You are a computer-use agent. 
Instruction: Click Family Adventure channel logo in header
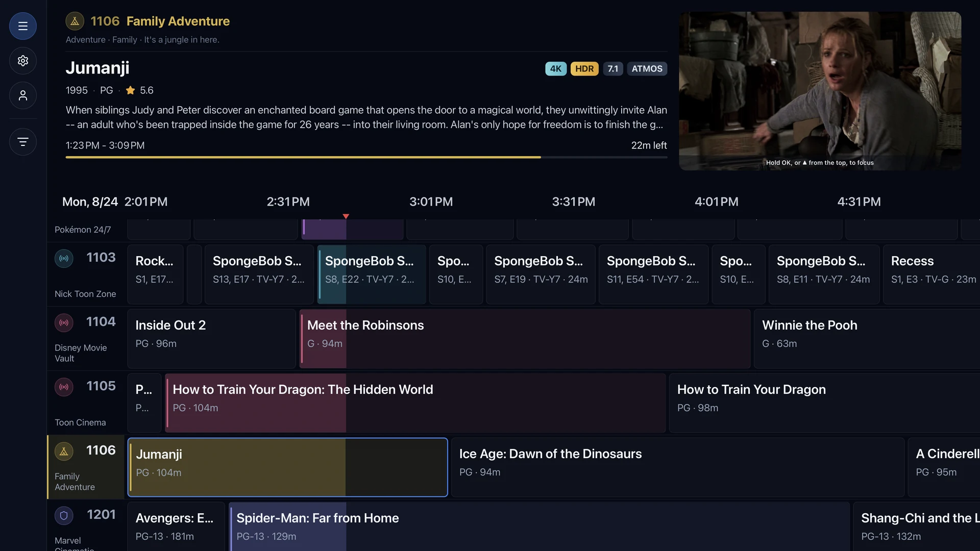pyautogui.click(x=75, y=21)
